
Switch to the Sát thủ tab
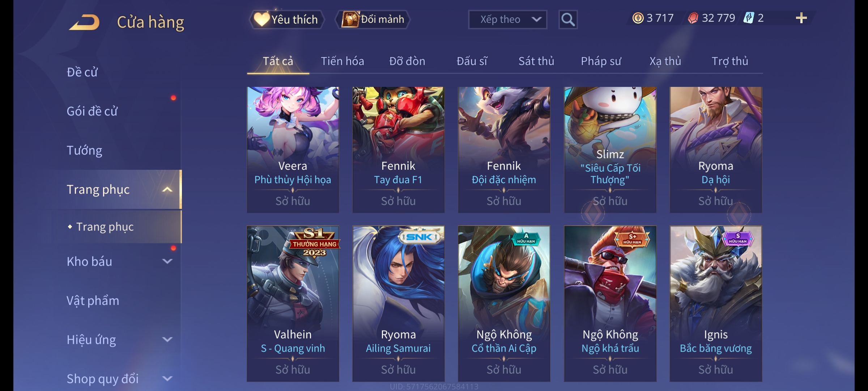pos(536,61)
